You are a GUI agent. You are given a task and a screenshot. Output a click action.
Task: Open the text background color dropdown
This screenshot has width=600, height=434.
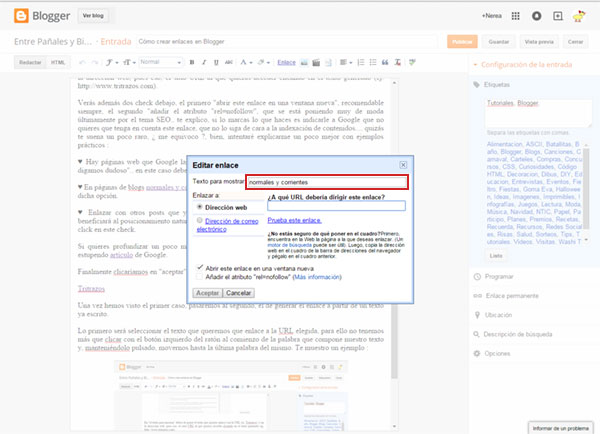264,62
